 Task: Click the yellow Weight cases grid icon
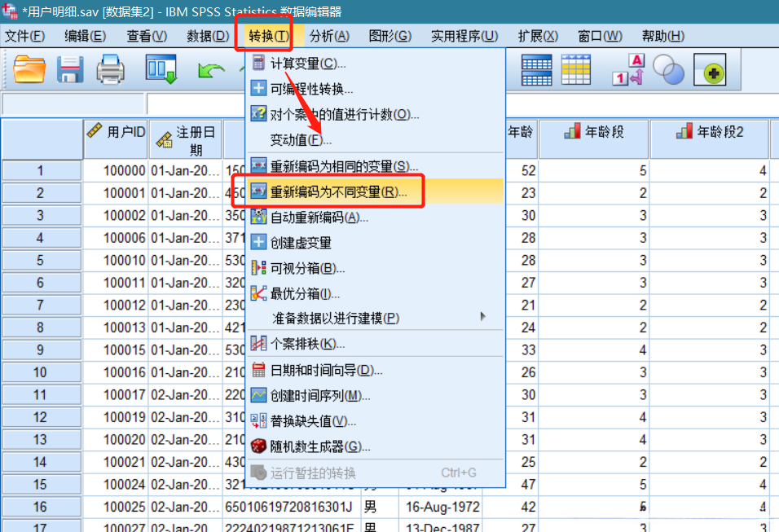point(576,69)
